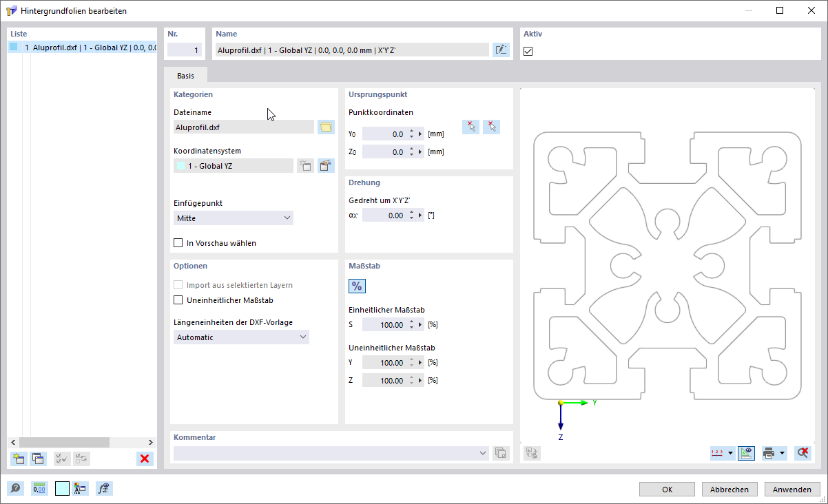
Task: Open the folder browser to choose a DXF file
Action: [x=326, y=127]
